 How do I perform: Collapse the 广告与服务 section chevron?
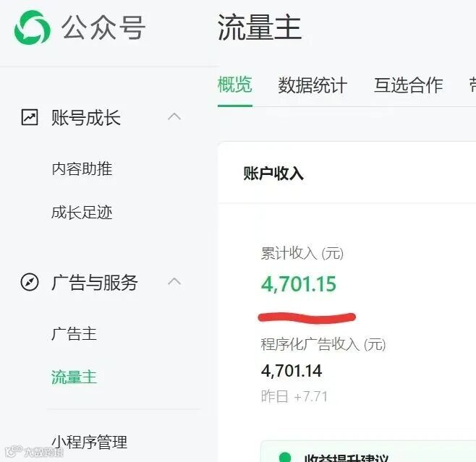(x=174, y=282)
